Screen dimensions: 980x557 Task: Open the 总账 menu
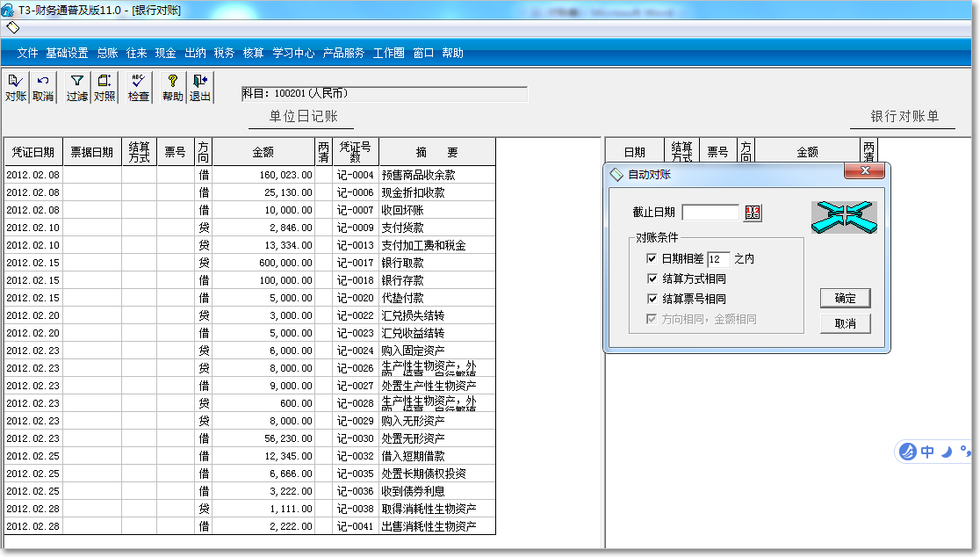[x=107, y=53]
